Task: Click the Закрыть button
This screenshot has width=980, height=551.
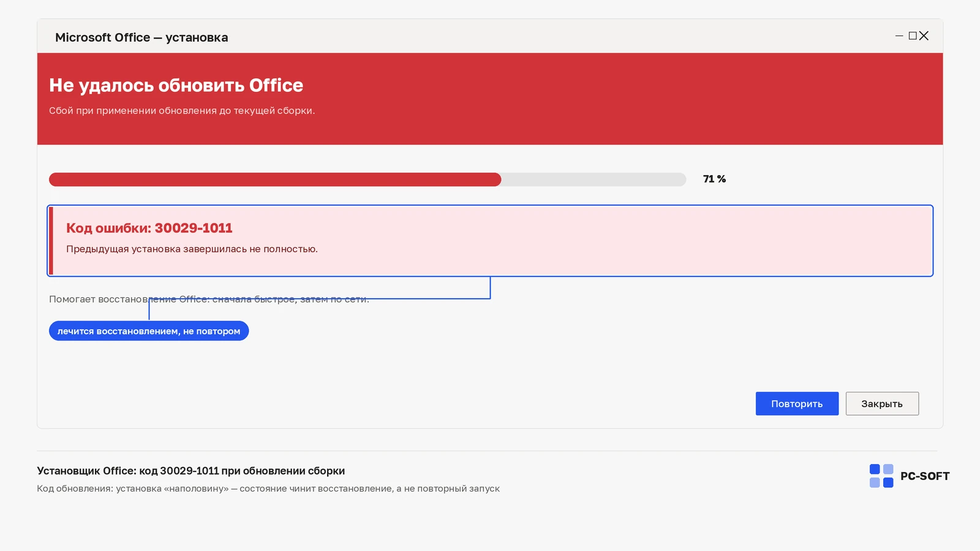Action: pyautogui.click(x=882, y=403)
